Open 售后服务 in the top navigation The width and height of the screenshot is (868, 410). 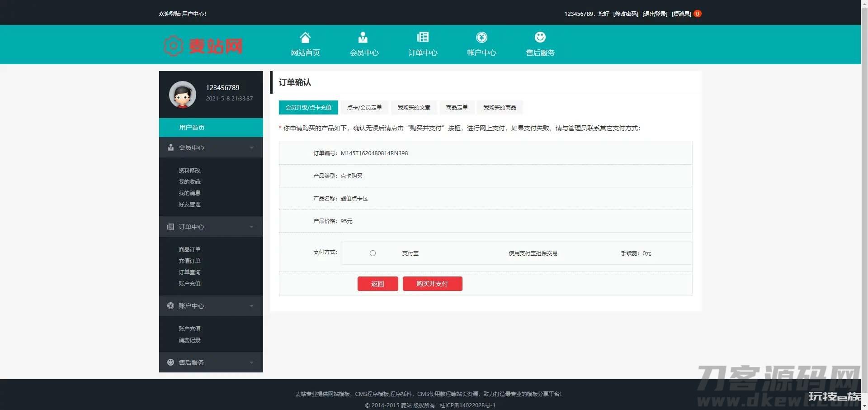point(540,53)
